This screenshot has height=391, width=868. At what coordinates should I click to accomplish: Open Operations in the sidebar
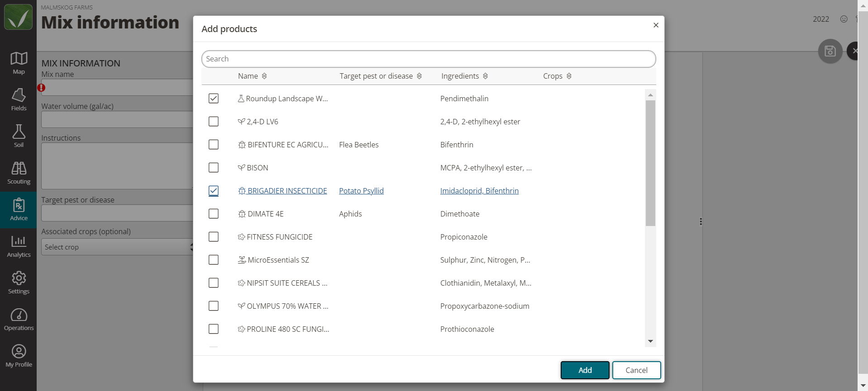point(19,320)
